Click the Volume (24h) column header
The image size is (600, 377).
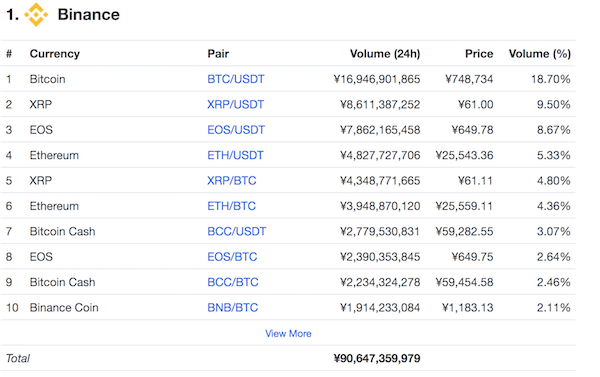click(x=385, y=54)
